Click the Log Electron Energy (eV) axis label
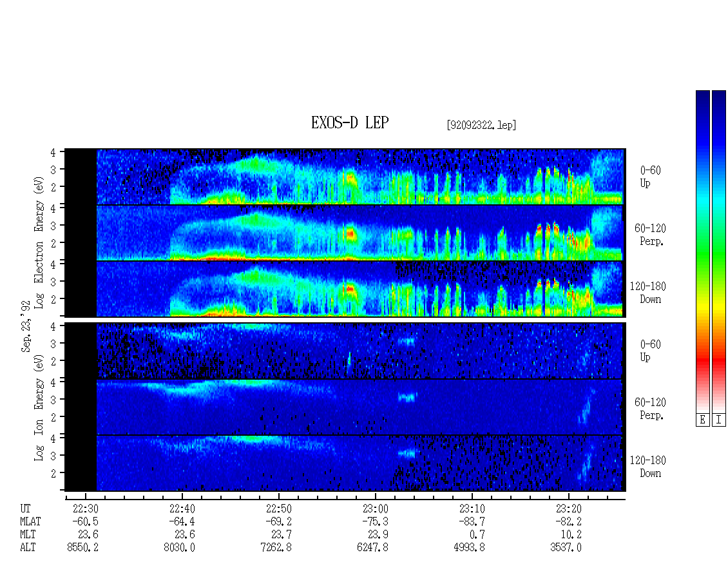The height and width of the screenshot is (564, 728). pyautogui.click(x=39, y=242)
